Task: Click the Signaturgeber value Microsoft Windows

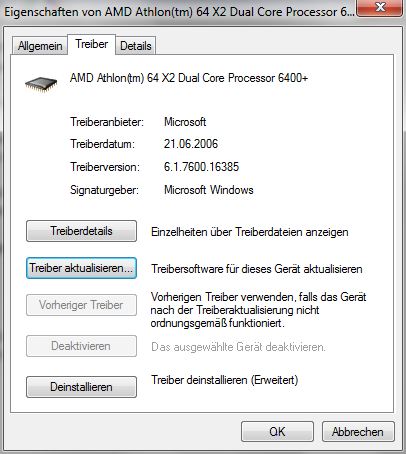Action: pyautogui.click(x=209, y=190)
